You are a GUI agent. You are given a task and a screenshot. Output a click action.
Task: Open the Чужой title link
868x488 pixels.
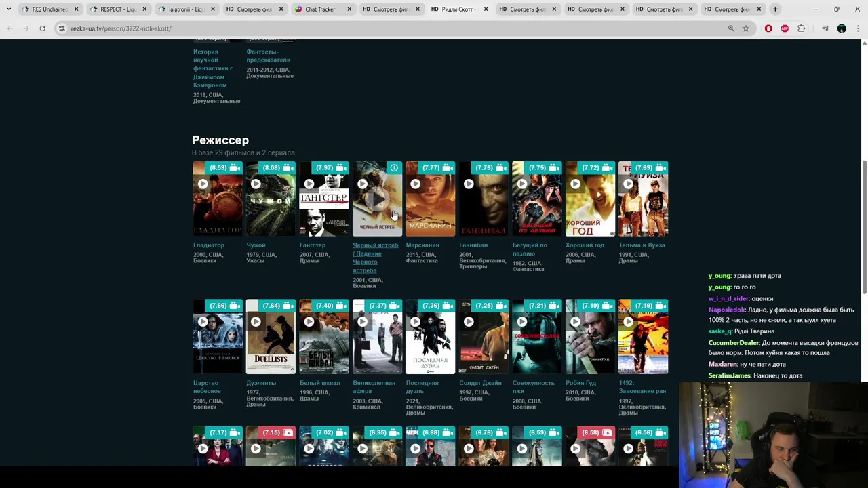pyautogui.click(x=256, y=245)
